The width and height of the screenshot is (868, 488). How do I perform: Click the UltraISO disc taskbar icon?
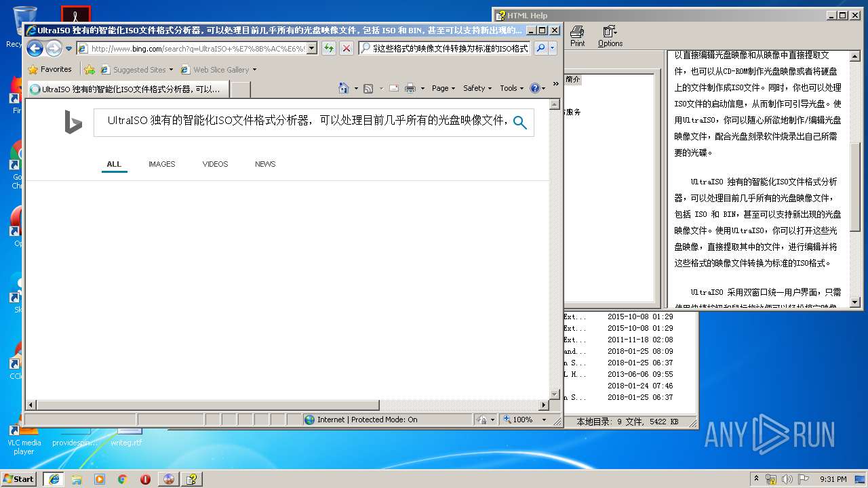tap(169, 479)
